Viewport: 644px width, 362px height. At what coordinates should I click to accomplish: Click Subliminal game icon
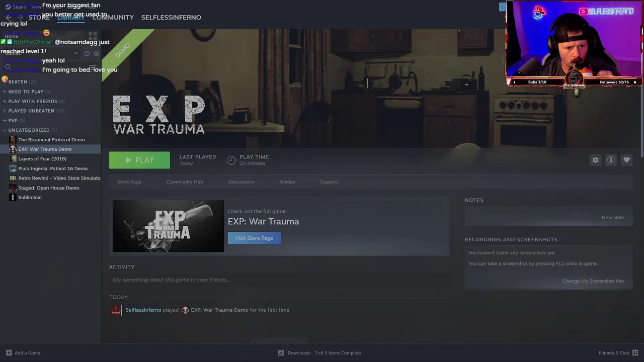[13, 198]
